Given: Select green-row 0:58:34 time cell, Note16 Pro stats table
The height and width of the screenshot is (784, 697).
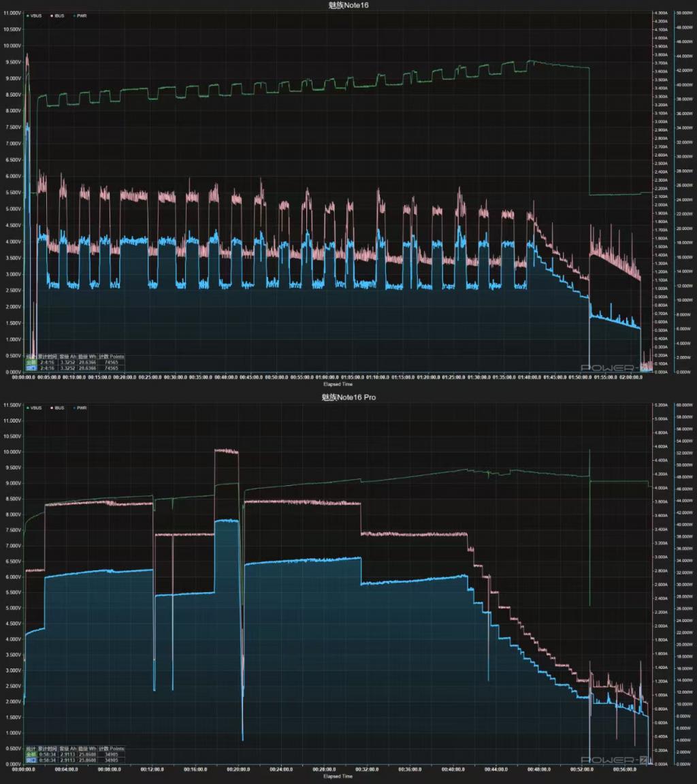Looking at the screenshot, I should [x=48, y=754].
